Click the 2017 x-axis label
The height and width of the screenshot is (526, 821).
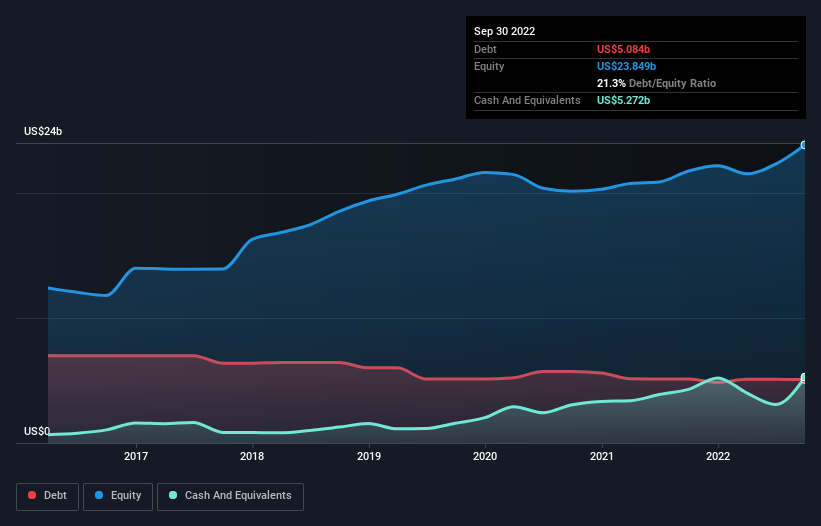[136, 456]
